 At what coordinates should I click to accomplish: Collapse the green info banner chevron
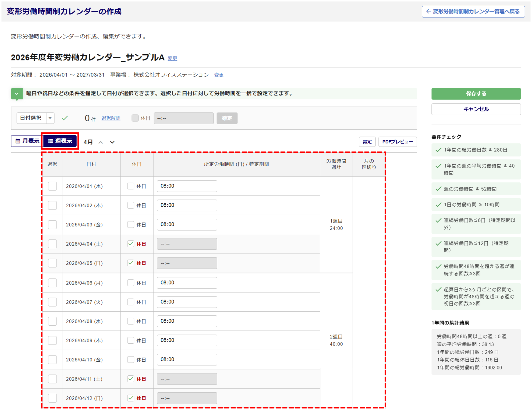tap(17, 94)
